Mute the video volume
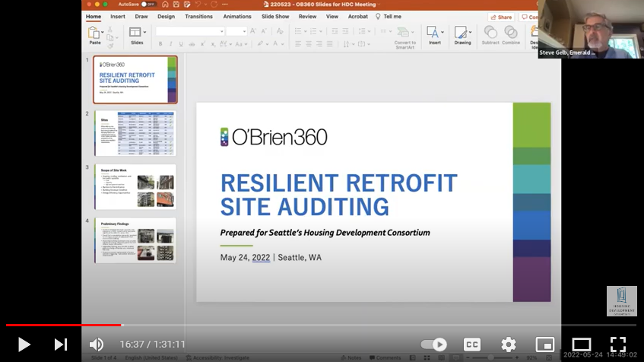Viewport: 644px width, 362px height. pos(97,345)
